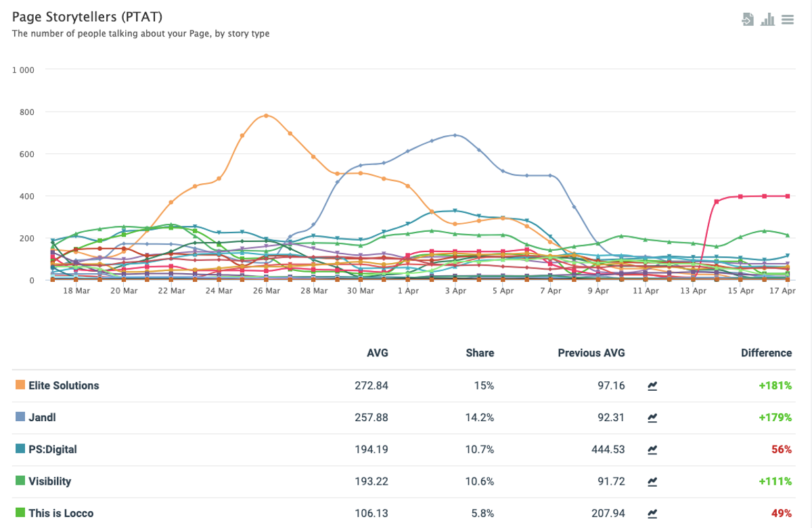Click trend chart icon for Visibility
This screenshot has width=812, height=528.
tap(652, 482)
